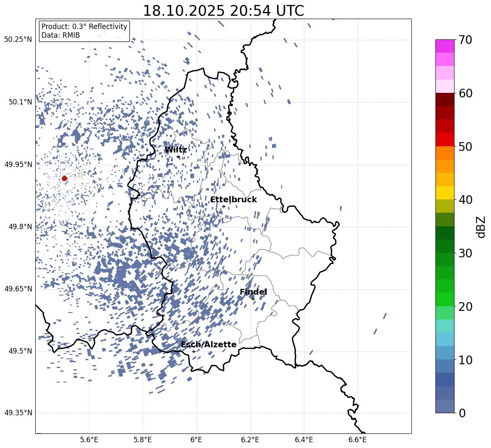Viewport: 491px width, 448px height.
Task: Click the colorbar tick label 70
Action: [465, 40]
